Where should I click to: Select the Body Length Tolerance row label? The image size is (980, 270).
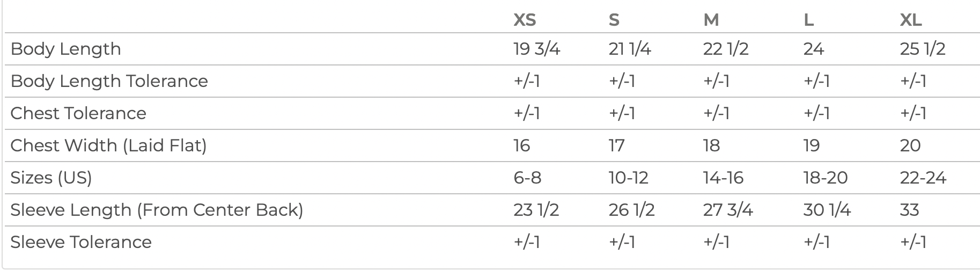(109, 81)
